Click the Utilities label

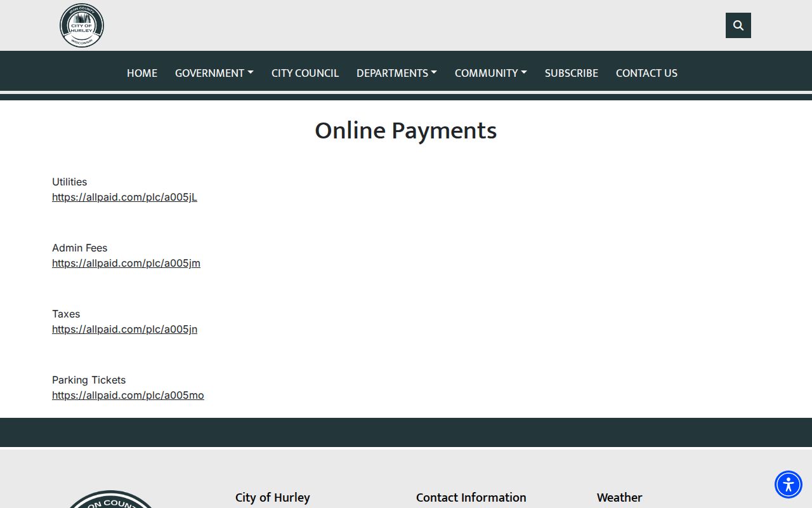[x=70, y=182]
